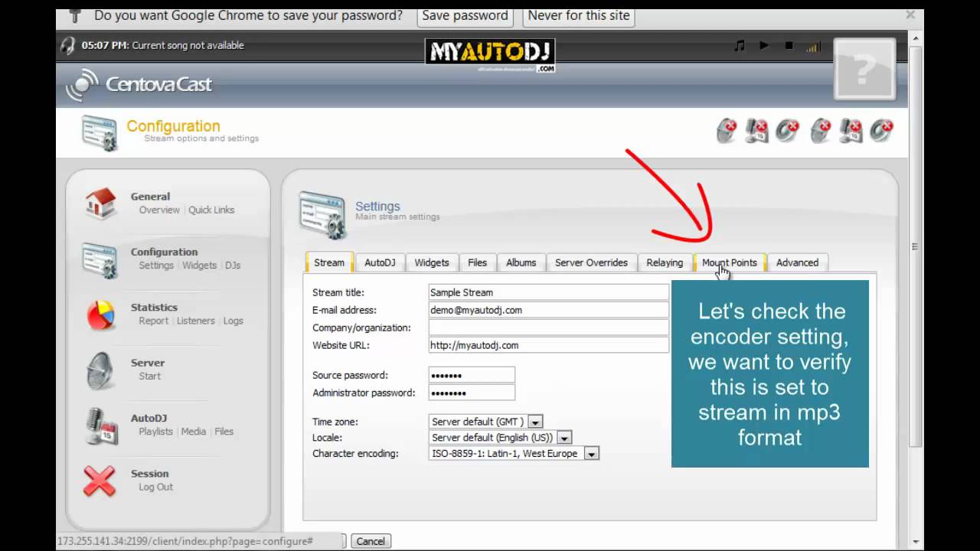Image resolution: width=980 pixels, height=551 pixels.
Task: Open the Locale dropdown
Action: 500,438
